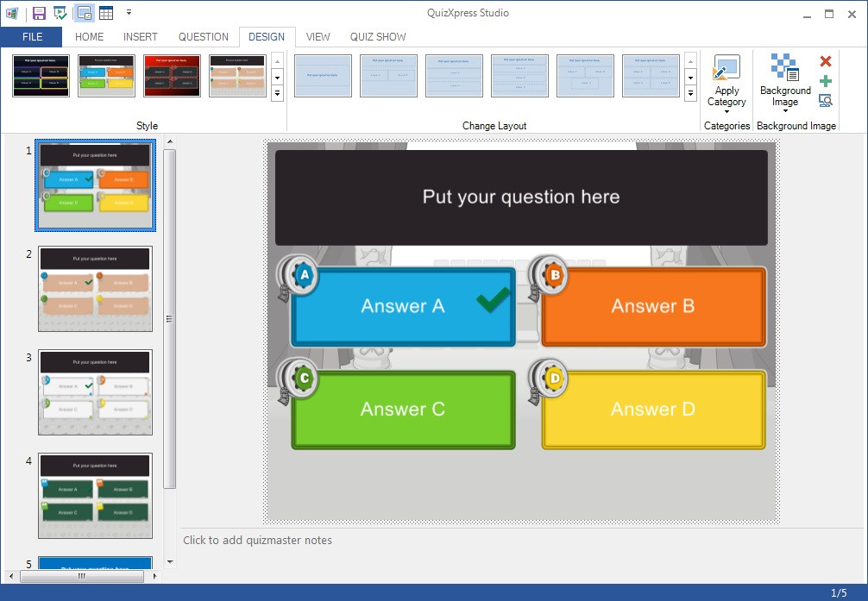Click the Background Image checkered icon

pyautogui.click(x=785, y=67)
